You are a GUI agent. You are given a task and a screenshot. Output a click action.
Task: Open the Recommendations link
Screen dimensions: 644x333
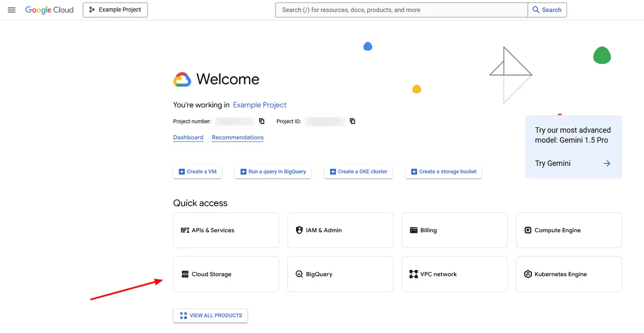point(237,138)
